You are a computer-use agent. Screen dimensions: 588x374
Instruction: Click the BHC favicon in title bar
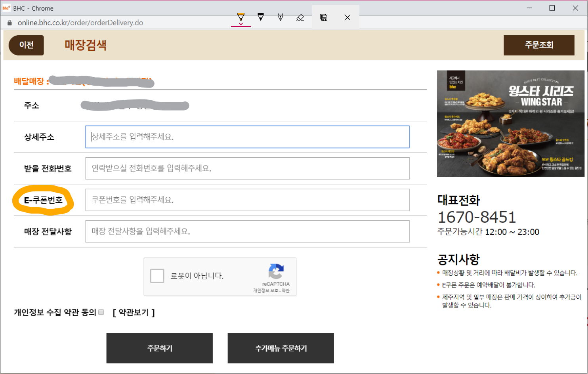(6, 8)
